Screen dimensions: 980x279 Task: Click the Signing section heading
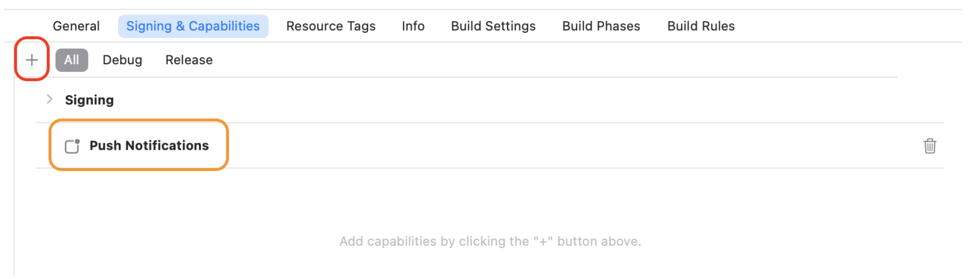click(x=89, y=100)
